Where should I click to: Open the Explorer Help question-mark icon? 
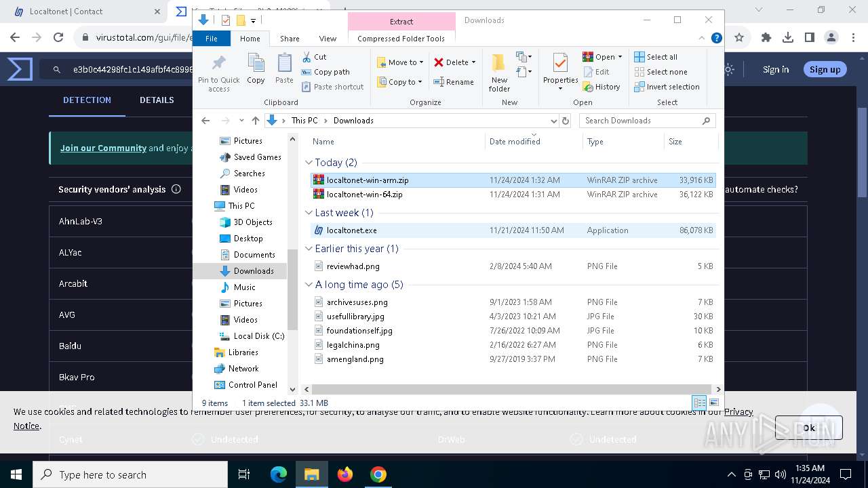716,39
